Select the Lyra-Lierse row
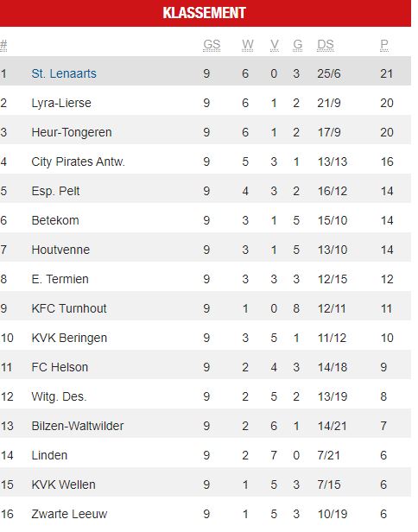Screen dimensions: 418x532 [x=206, y=103]
